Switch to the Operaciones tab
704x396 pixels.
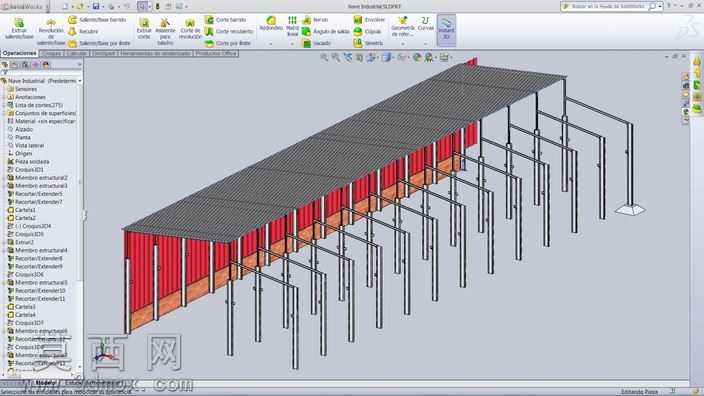(19, 53)
